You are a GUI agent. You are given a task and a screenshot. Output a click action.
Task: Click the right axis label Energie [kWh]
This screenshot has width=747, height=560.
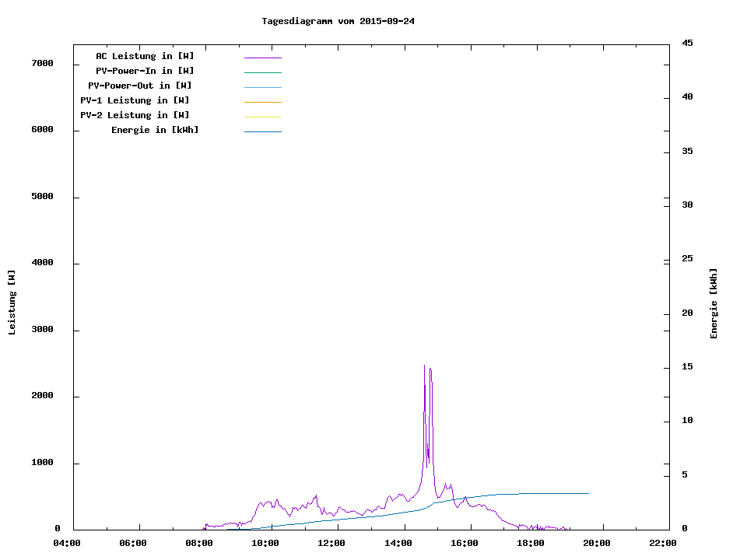(x=714, y=303)
